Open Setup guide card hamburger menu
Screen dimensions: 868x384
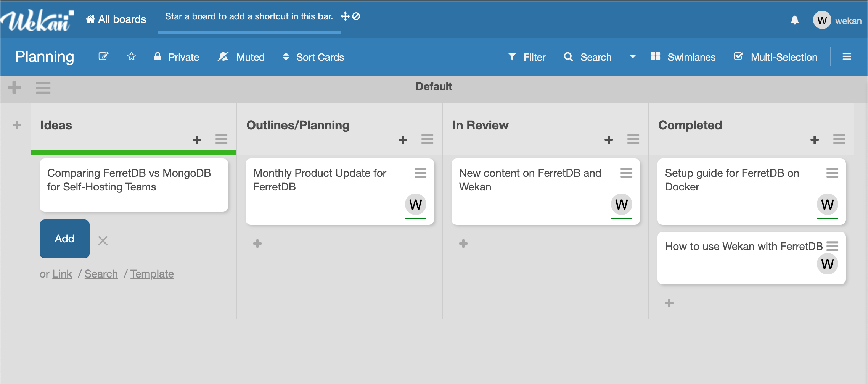(833, 173)
